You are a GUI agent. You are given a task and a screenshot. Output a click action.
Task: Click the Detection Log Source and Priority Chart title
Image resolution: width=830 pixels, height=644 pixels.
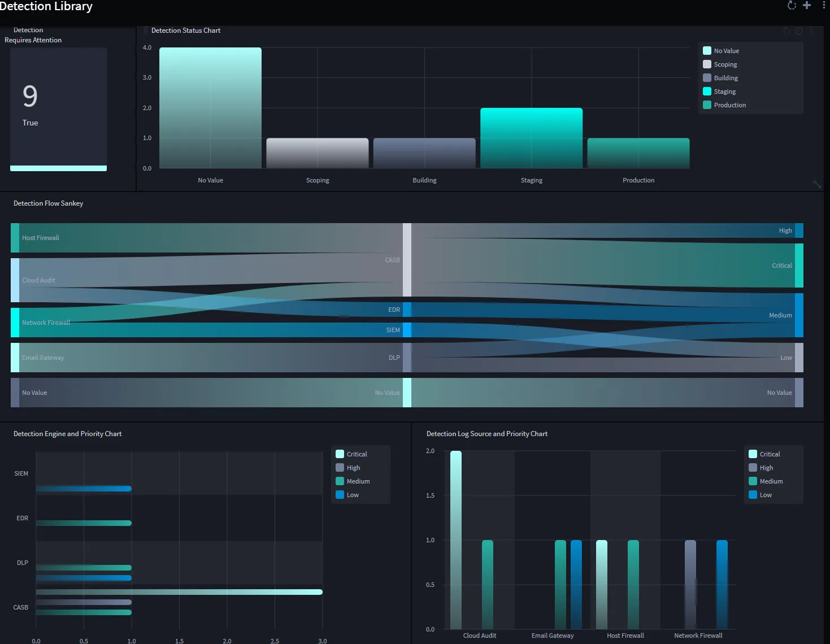[x=487, y=434]
